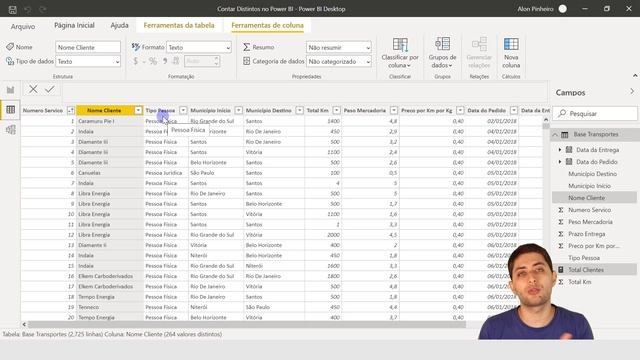The width and height of the screenshot is (640, 360).
Task: Click search magnifier icon in Campos
Action: click(562, 113)
